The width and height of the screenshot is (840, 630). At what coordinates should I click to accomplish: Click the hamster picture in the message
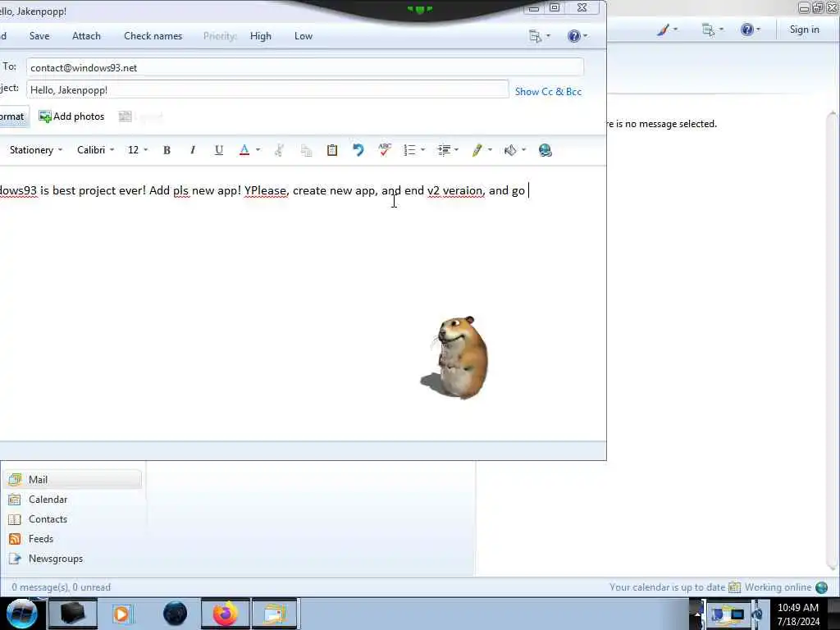click(x=455, y=358)
